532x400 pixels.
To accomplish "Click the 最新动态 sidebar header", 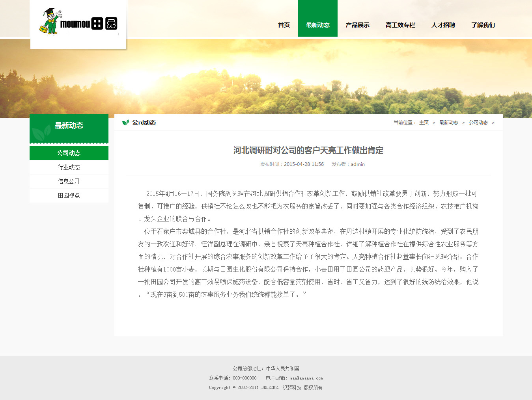I will 69,126.
